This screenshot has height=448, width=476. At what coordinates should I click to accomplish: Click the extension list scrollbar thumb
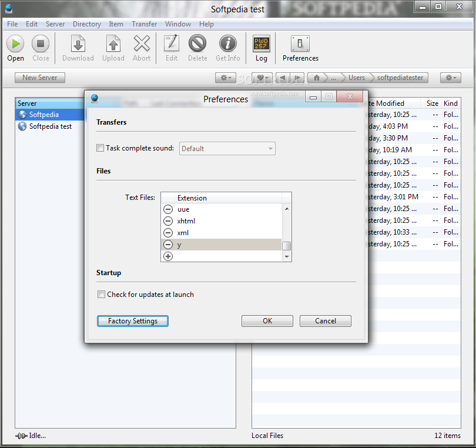286,246
